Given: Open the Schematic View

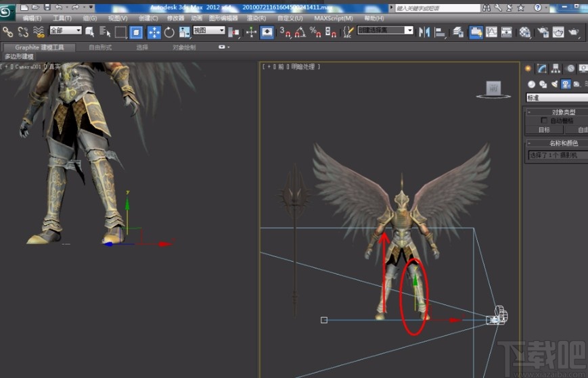Looking at the screenshot, I should pos(507,32).
